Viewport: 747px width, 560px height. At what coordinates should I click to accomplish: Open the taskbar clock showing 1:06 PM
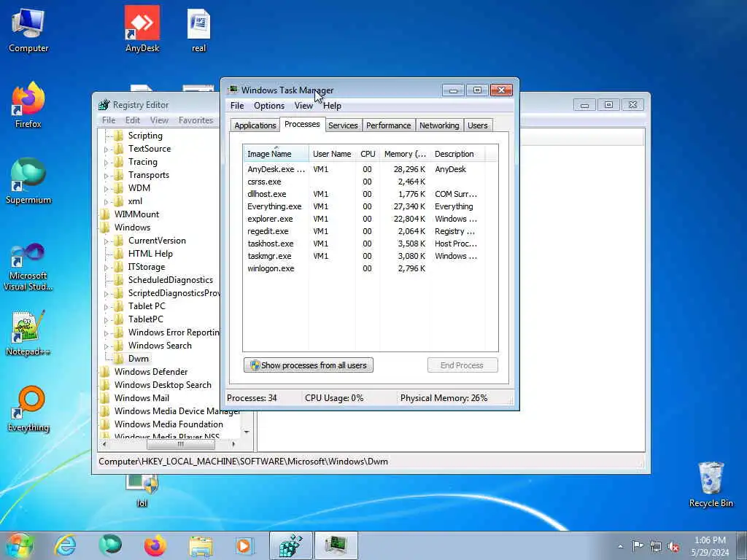click(x=710, y=546)
